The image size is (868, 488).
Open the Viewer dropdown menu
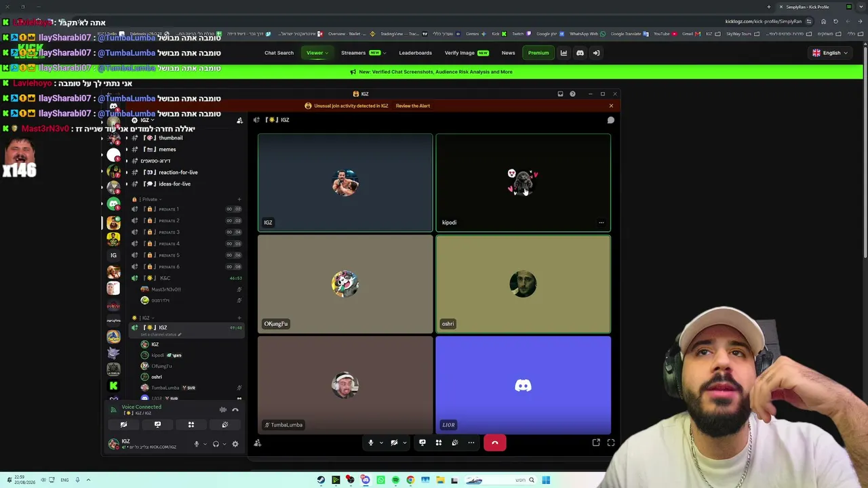[317, 53]
